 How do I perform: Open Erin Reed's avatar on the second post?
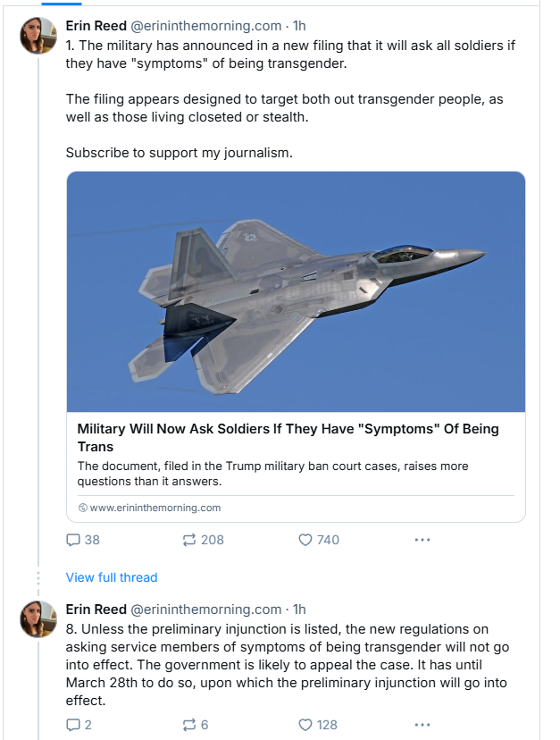38,619
